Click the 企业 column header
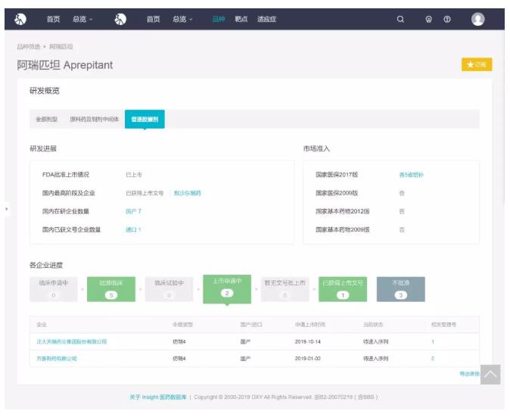This screenshot has width=510, height=420. [42, 325]
